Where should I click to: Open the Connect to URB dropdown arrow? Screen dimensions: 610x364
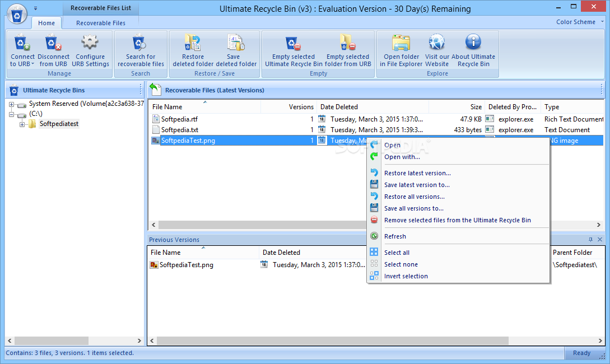[x=32, y=64]
